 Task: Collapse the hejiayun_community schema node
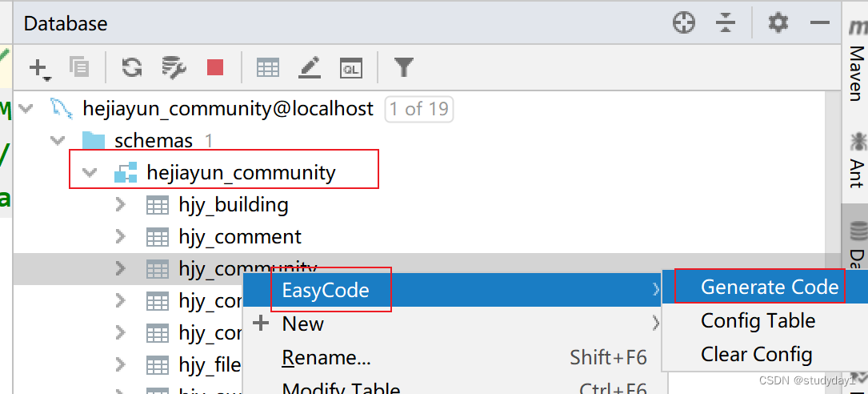pyautogui.click(x=90, y=173)
